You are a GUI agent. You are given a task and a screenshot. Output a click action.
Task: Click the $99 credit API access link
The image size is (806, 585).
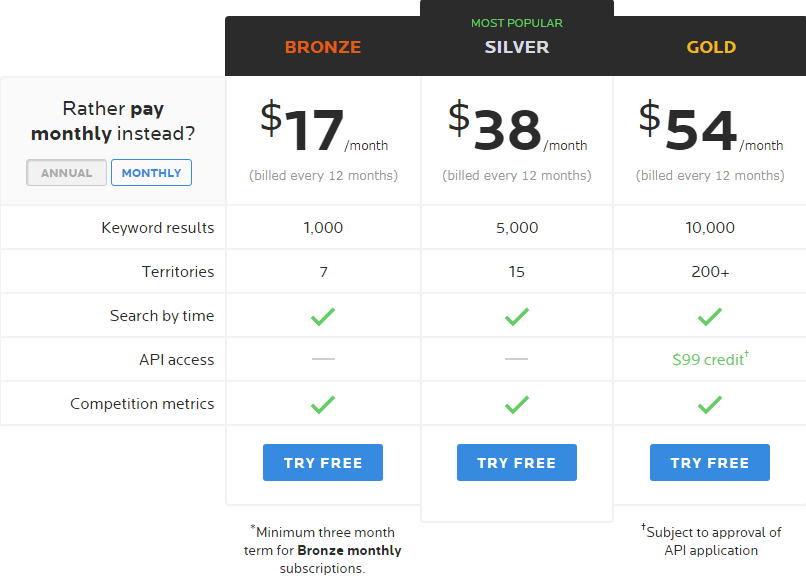pos(710,359)
